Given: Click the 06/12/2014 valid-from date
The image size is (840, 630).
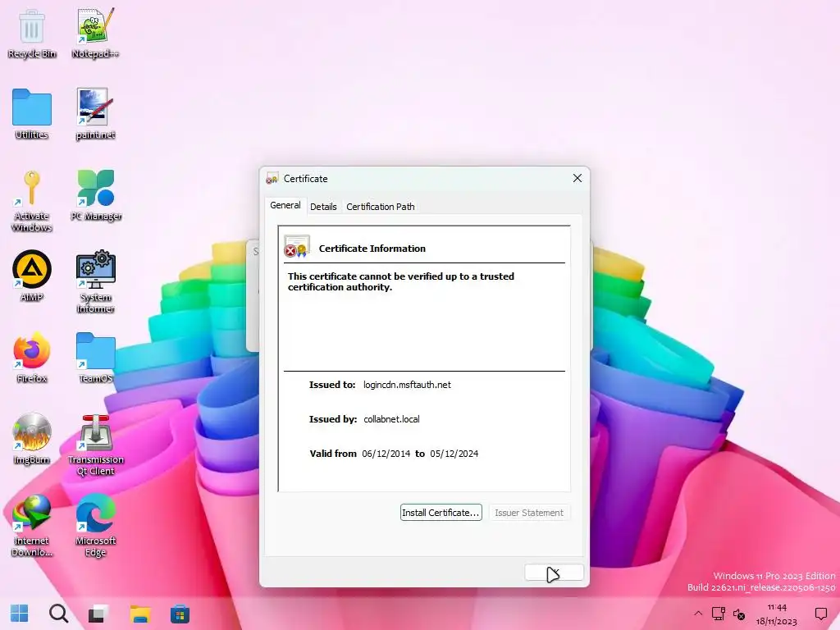Looking at the screenshot, I should point(386,454).
